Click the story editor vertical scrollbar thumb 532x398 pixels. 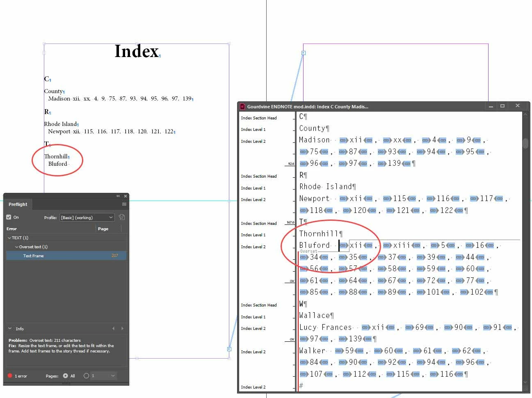tap(525, 143)
